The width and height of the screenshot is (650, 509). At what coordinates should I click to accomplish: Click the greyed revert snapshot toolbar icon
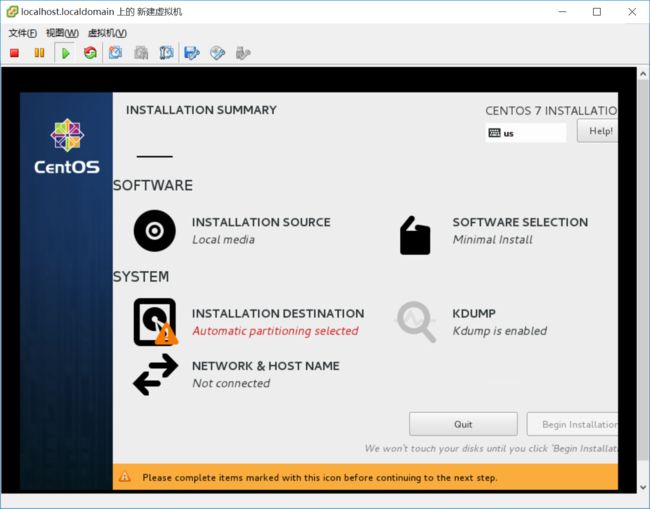(x=141, y=53)
